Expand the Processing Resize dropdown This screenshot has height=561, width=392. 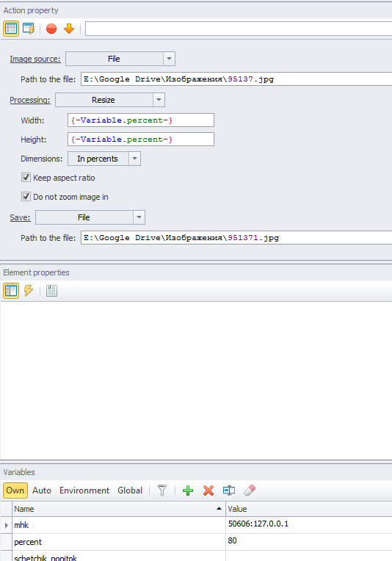click(159, 100)
